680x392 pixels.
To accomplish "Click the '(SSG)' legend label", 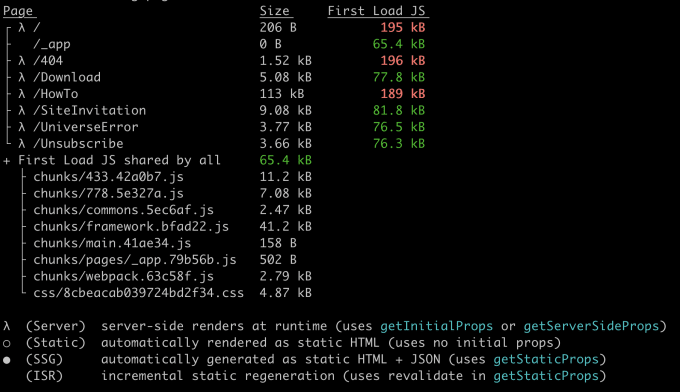I will pos(44,359).
